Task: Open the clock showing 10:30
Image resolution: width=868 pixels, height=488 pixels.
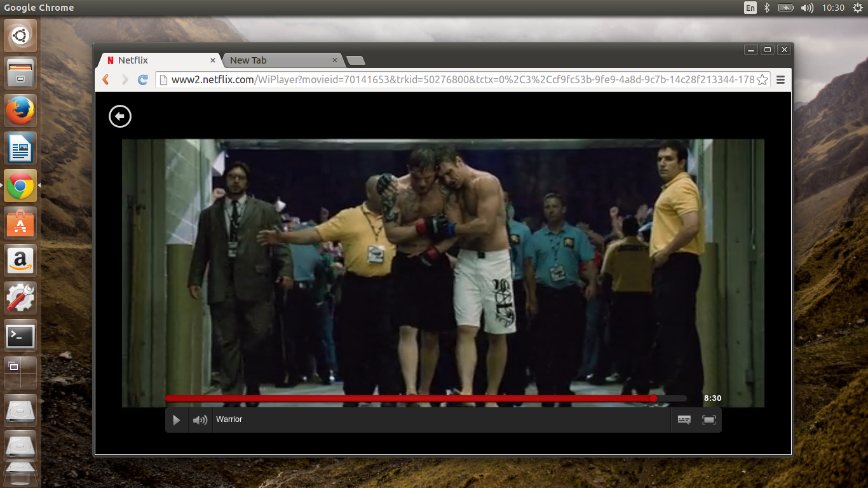Action: pos(833,8)
